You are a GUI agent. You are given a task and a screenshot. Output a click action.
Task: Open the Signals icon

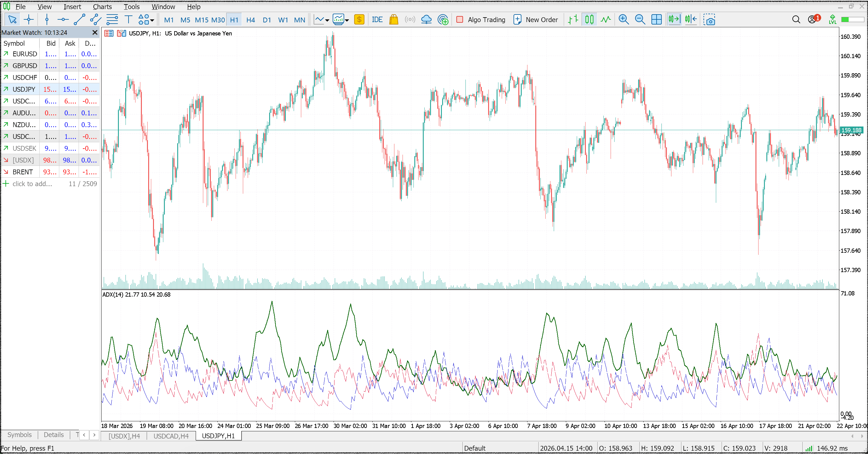[x=410, y=20]
